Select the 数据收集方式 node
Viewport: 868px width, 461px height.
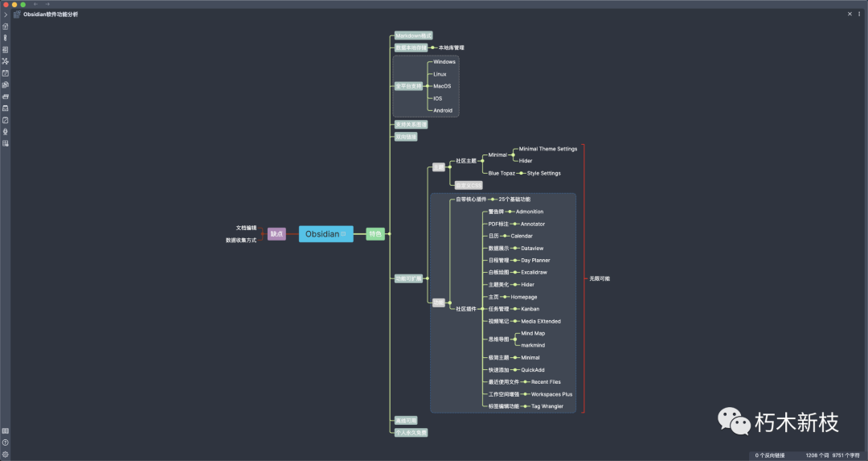pos(241,240)
